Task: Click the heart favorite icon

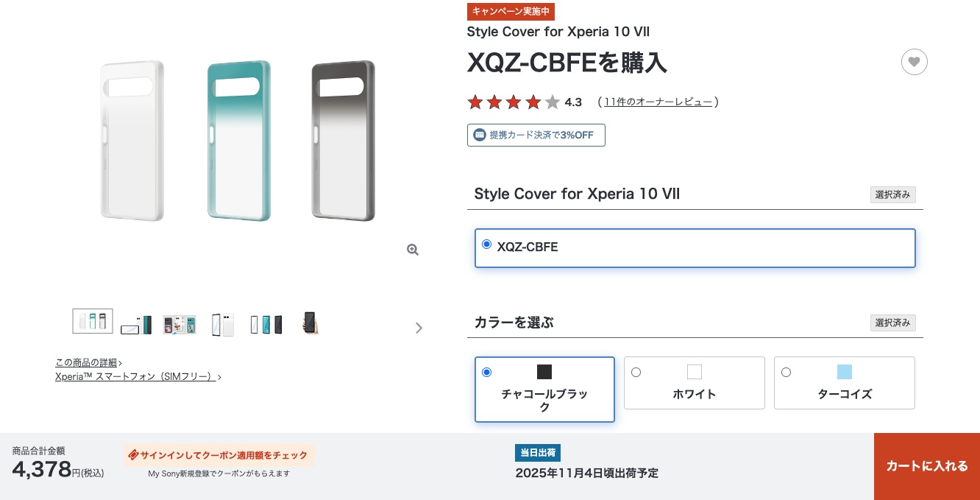Action: click(x=914, y=62)
